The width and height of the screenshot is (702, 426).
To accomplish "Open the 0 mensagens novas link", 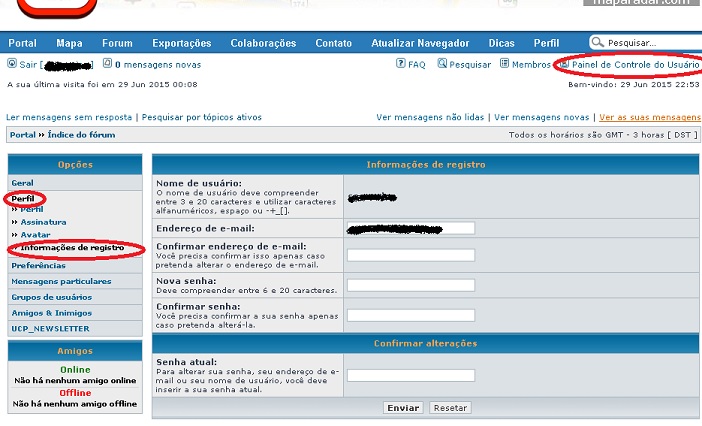I will pyautogui.click(x=158, y=65).
